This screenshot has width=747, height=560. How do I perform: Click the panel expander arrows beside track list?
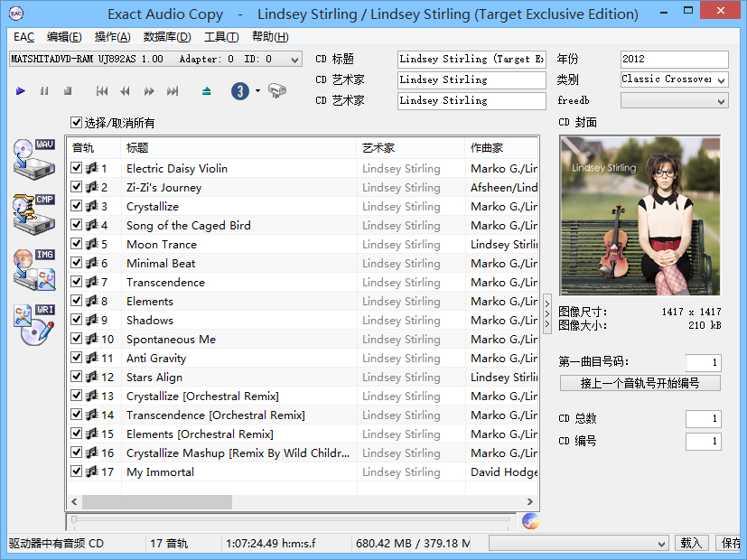(547, 313)
